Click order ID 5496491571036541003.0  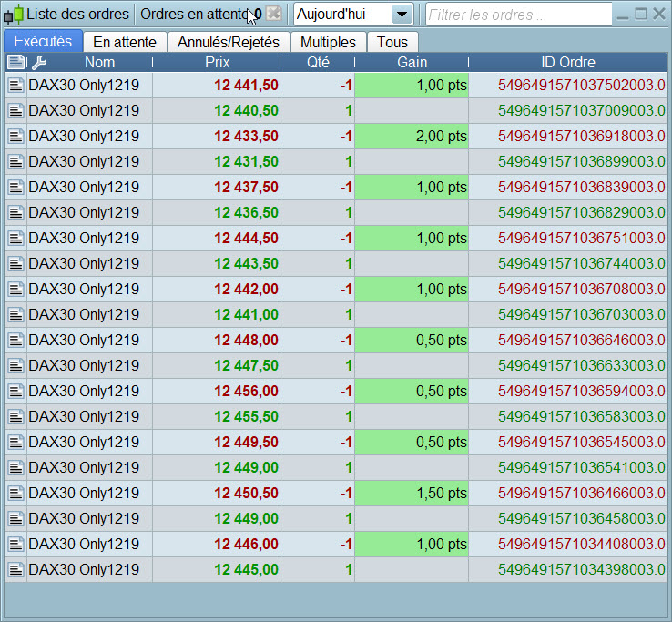pos(581,468)
